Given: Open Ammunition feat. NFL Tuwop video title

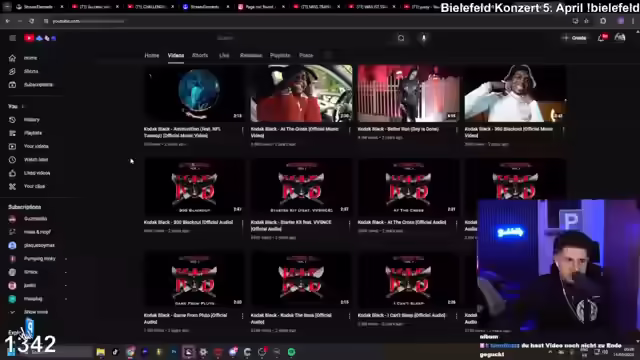Looking at the screenshot, I should click(x=182, y=132).
